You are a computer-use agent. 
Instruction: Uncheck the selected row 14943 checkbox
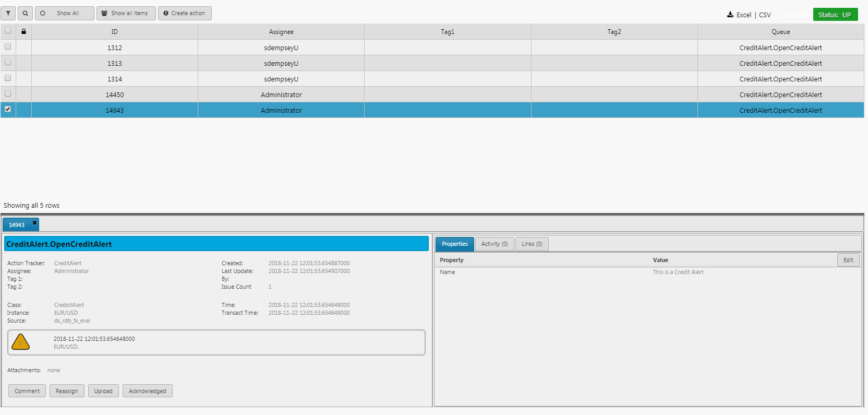(x=8, y=109)
